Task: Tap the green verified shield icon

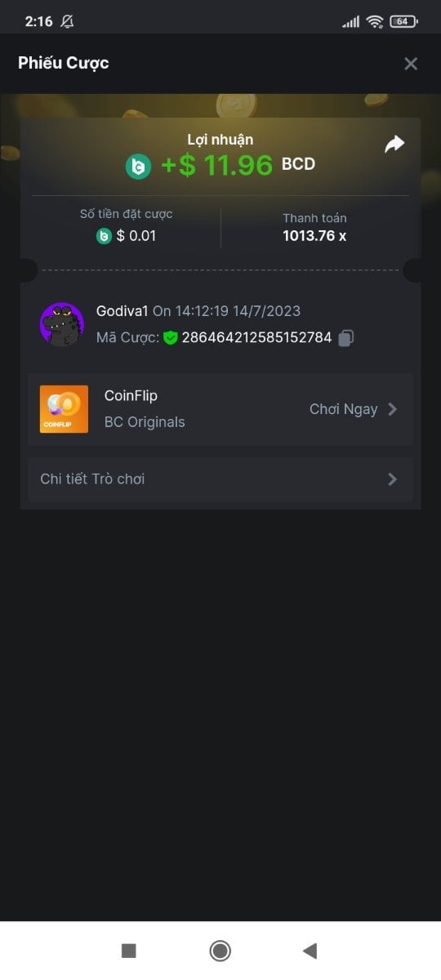Action: tap(171, 337)
